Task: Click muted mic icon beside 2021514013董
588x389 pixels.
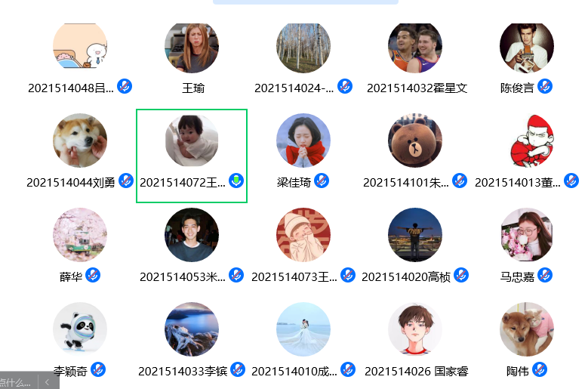Action: tap(571, 181)
